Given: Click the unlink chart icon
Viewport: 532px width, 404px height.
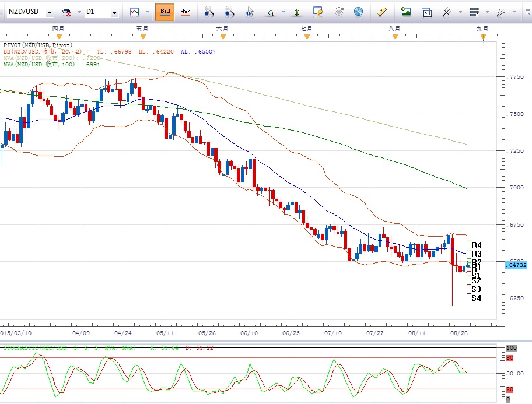Looking at the screenshot, I should click(66, 12).
